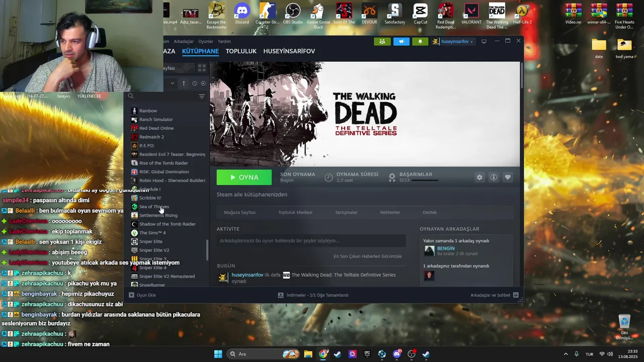Open account dropdown huseyinsarifov
The image size is (644, 362).
453,41
